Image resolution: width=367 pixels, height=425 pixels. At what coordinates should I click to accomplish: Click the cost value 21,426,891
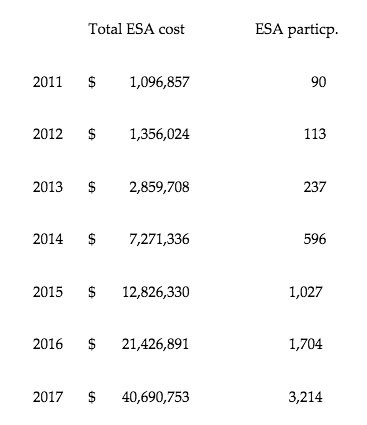pos(156,344)
